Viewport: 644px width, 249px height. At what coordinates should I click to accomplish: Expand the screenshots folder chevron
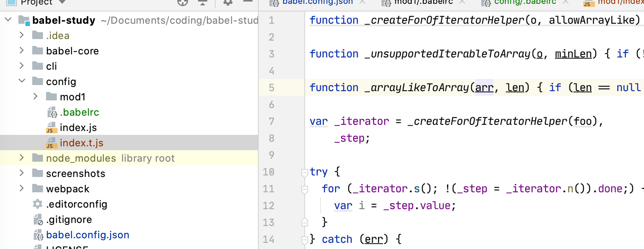coord(22,173)
